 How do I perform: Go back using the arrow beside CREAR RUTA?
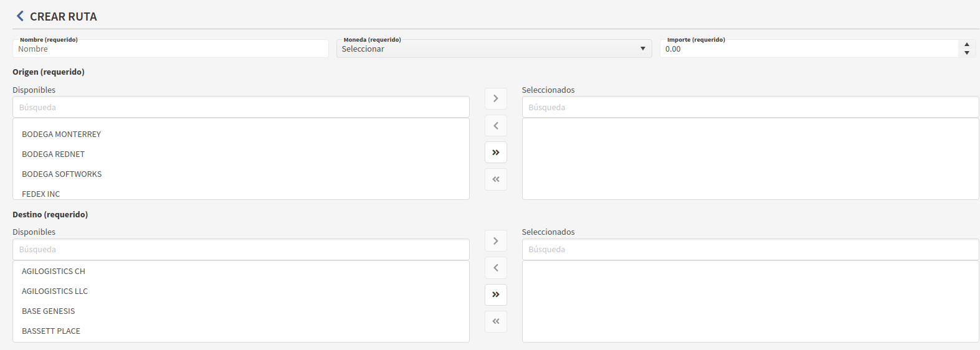point(20,16)
